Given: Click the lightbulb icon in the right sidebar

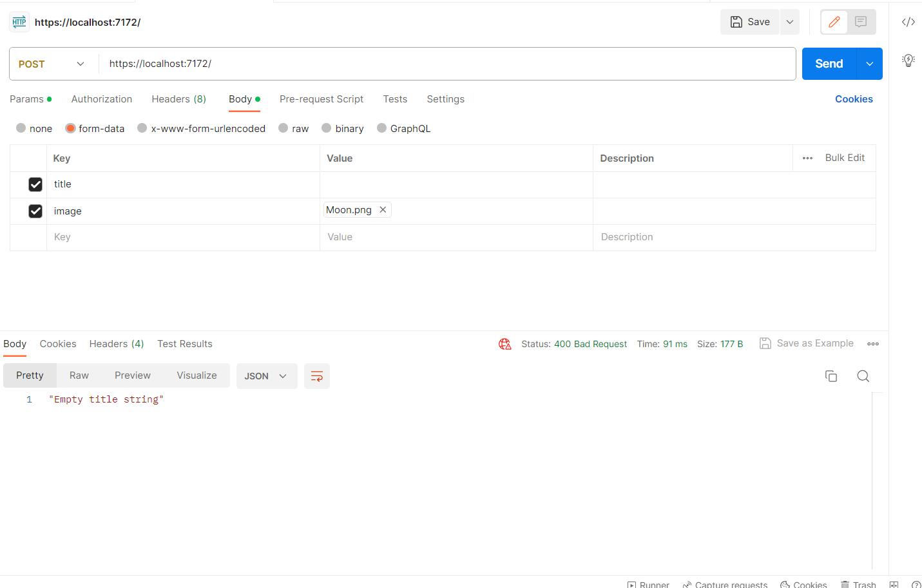Looking at the screenshot, I should (908, 60).
